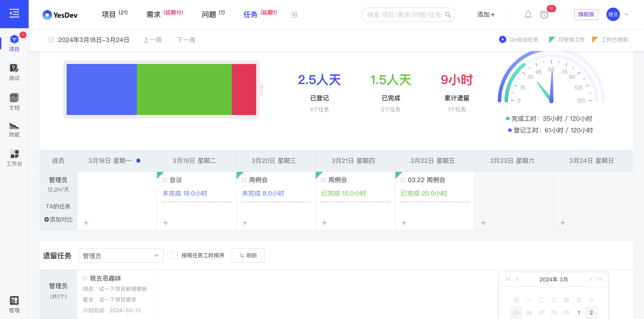Click the 刷新 button
644x319 pixels.
(x=248, y=255)
